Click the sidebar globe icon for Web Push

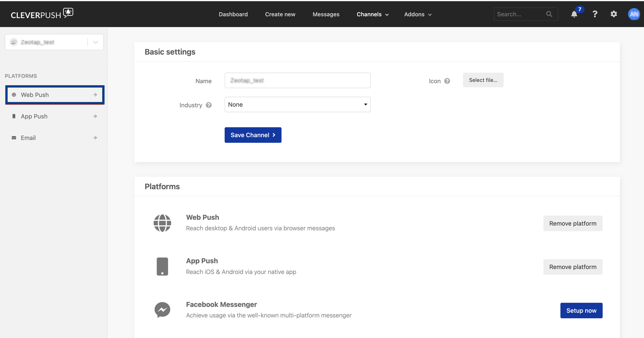point(14,95)
